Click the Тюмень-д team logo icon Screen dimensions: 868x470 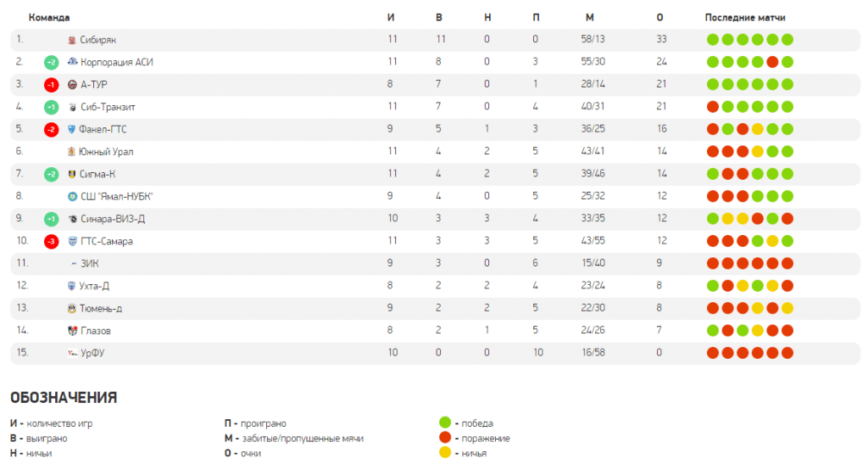tap(72, 308)
